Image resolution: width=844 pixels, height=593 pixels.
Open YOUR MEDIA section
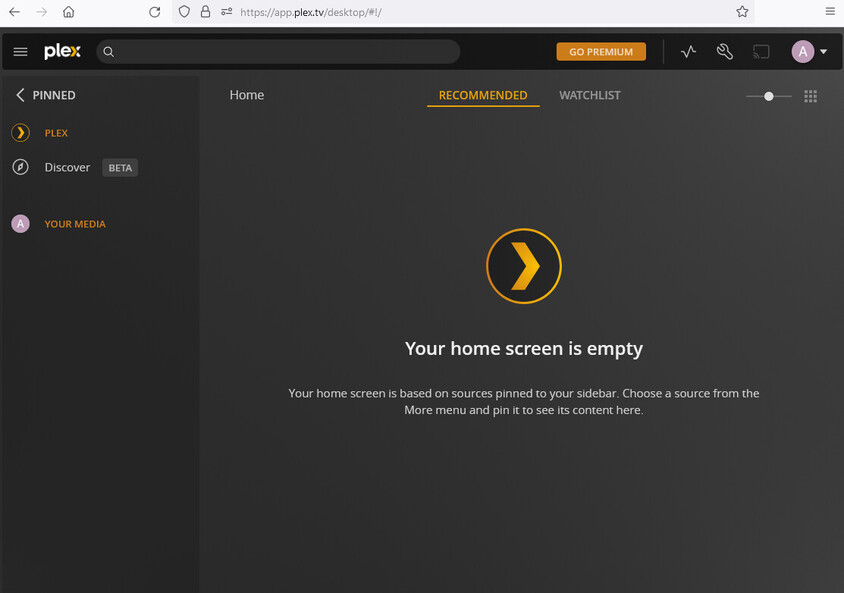pos(75,224)
